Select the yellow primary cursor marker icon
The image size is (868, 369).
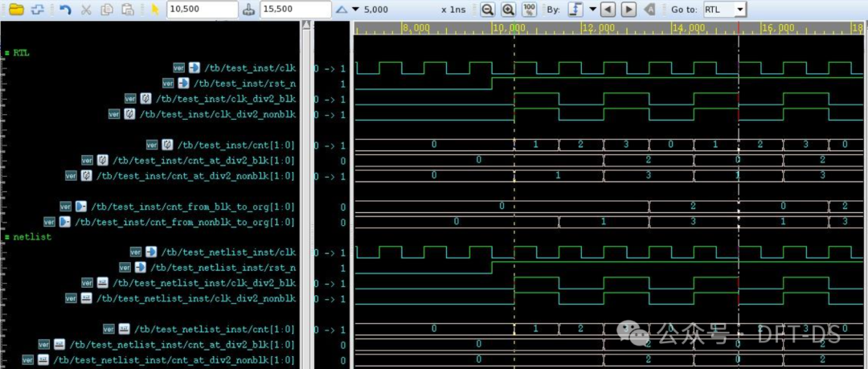[x=155, y=10]
